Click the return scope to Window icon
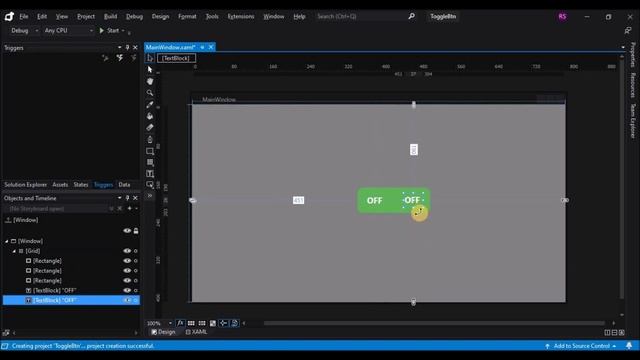 point(8,220)
